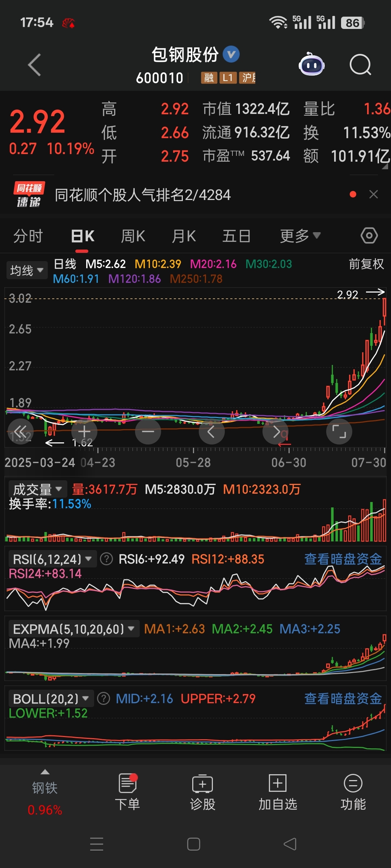391x868 pixels.
Task: Shift chart left with the left chevron
Action: point(212,431)
